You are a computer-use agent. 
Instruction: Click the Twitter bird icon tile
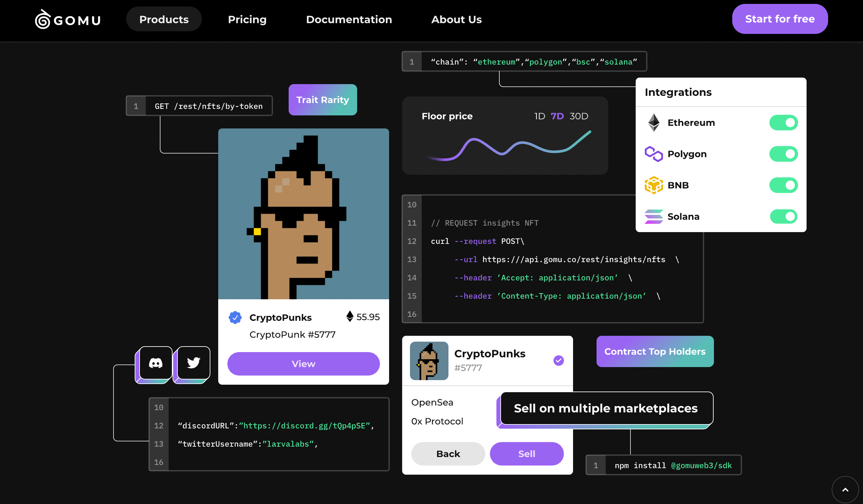(193, 363)
